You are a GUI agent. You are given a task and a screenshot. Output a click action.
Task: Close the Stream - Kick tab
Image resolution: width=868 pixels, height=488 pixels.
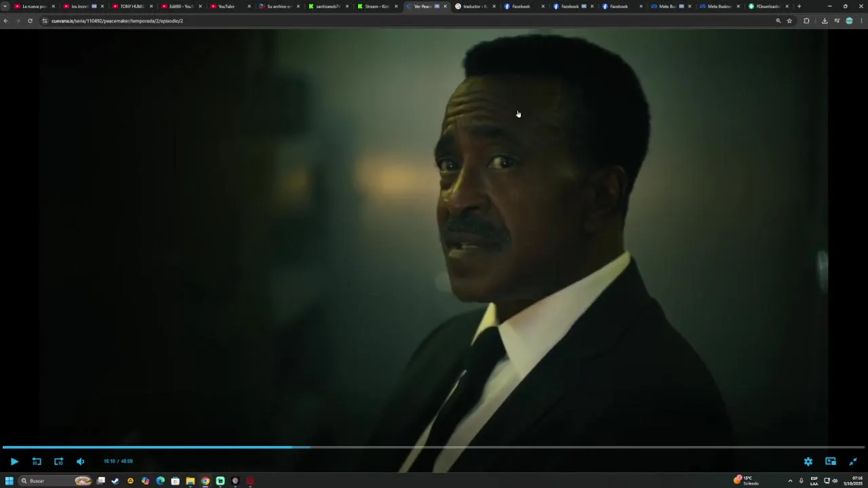point(396,6)
